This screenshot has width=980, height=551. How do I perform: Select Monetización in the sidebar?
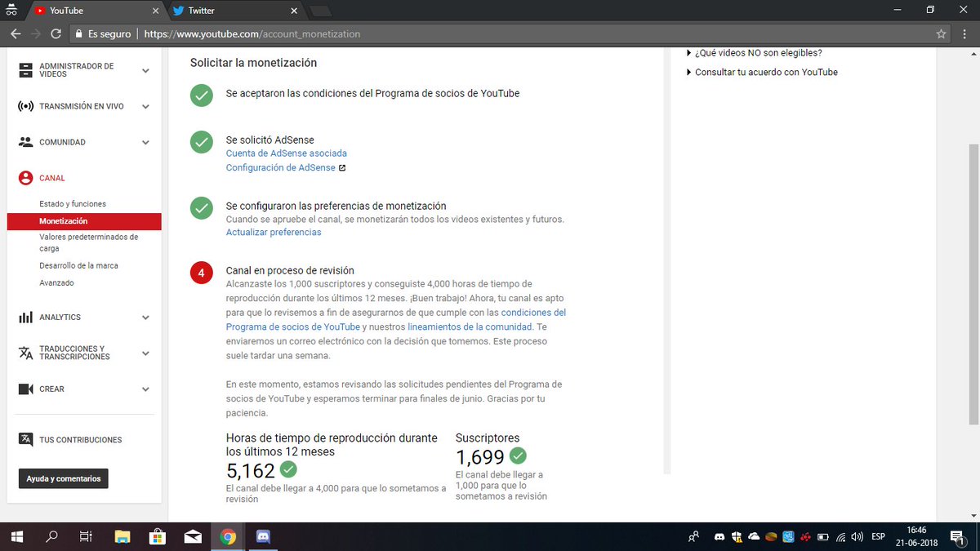click(84, 221)
